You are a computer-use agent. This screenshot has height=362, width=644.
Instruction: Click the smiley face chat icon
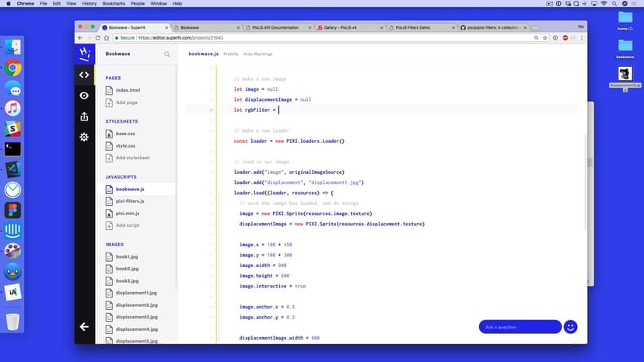[x=571, y=327]
